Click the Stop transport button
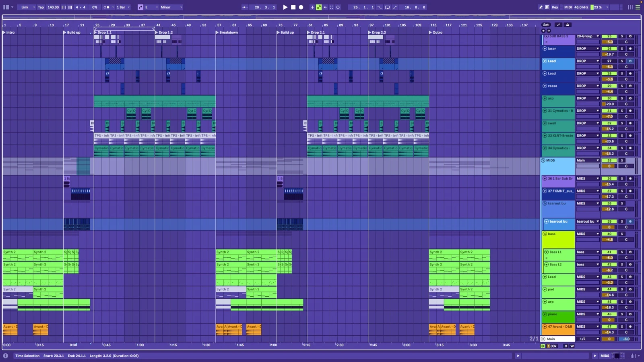Image resolution: width=644 pixels, height=362 pixels. pyautogui.click(x=293, y=7)
